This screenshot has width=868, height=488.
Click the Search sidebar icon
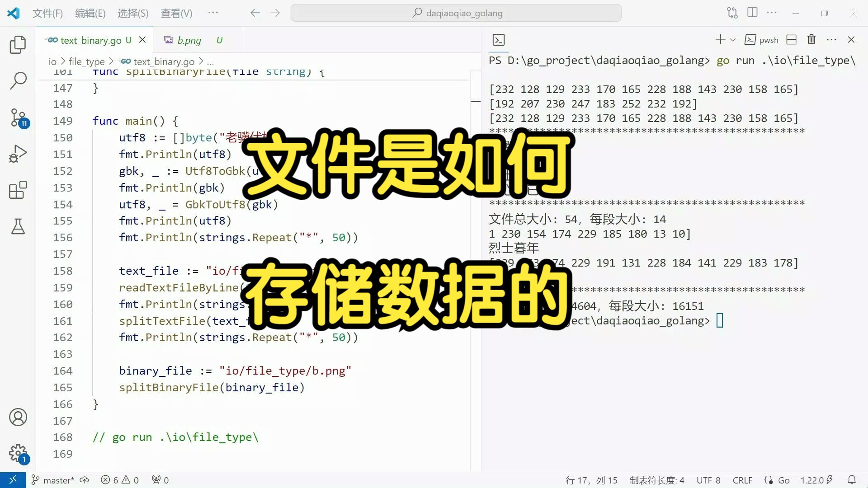(x=17, y=80)
